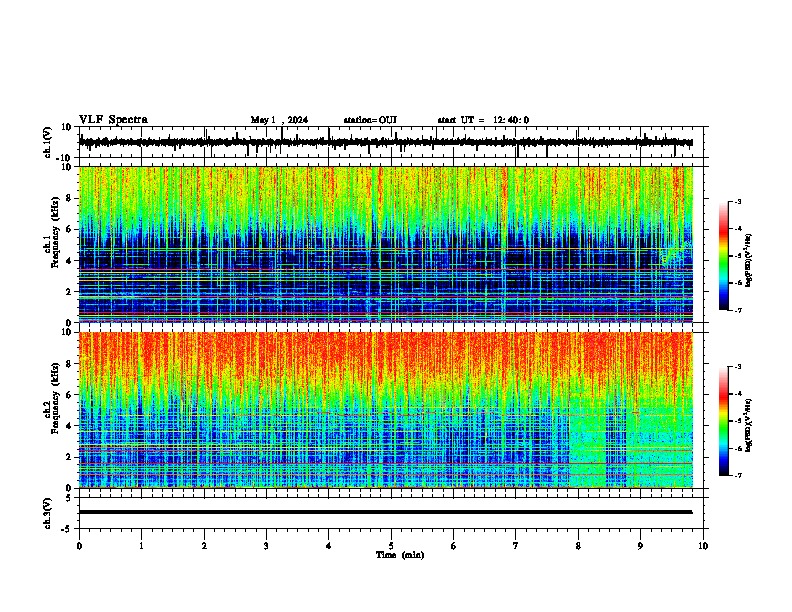Click the "5" tick on ch.3(V) axis
The image size is (792, 612).
point(69,498)
